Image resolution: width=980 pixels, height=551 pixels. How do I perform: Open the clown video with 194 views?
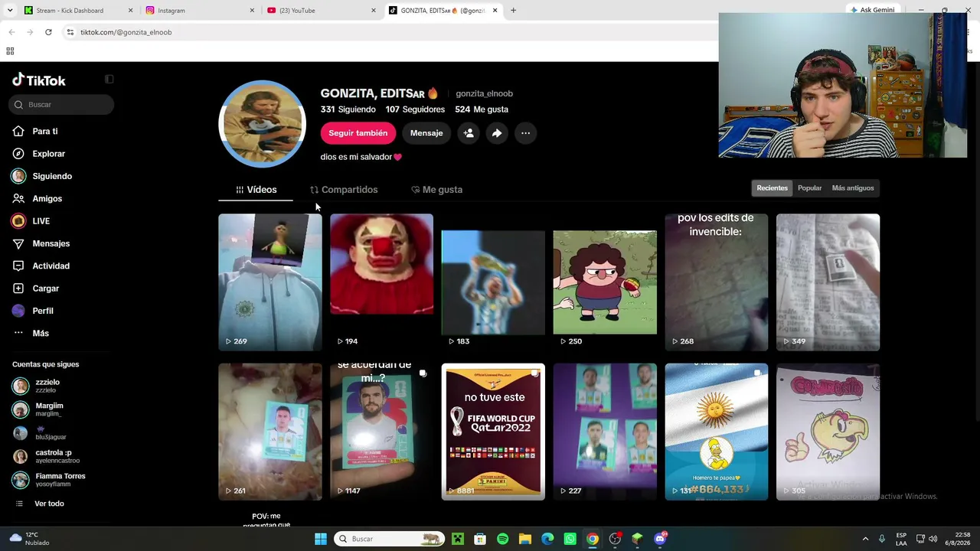tap(381, 282)
